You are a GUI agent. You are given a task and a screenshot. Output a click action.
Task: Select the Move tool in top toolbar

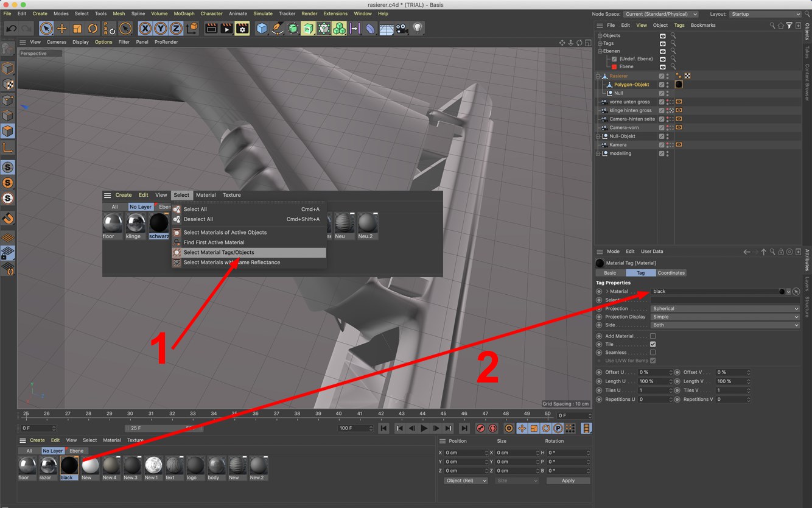coord(61,29)
